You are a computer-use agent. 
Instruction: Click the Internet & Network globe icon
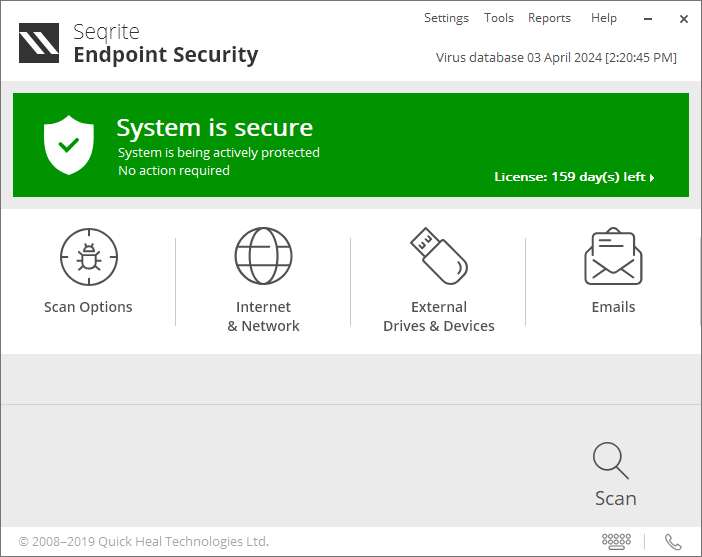pos(263,256)
